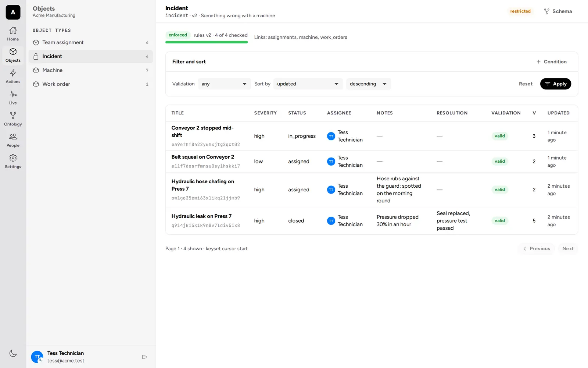Image resolution: width=588 pixels, height=368 pixels.
Task: Open the People section icon
Action: (13, 137)
